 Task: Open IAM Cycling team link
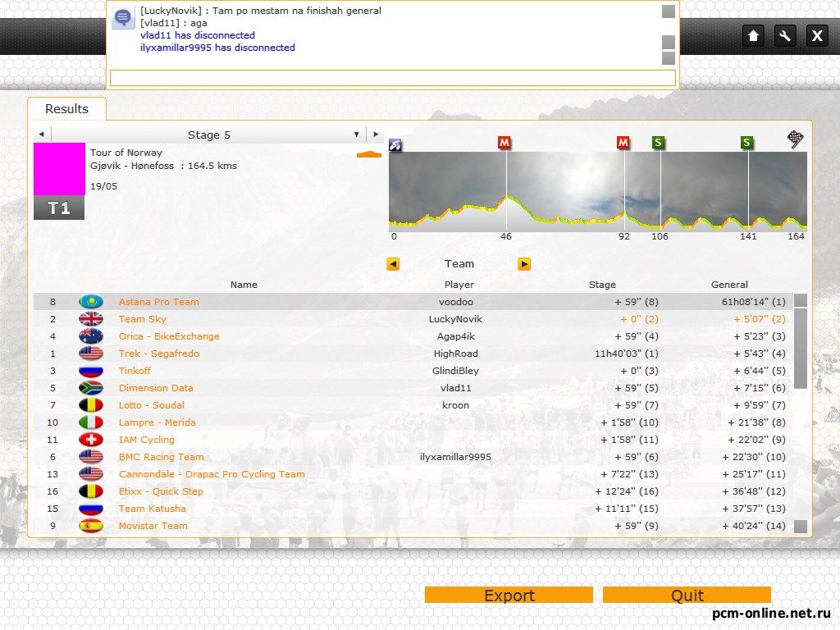(147, 440)
